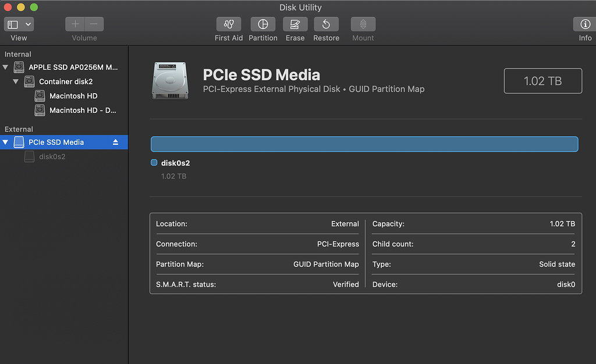Click the Add Volume plus button
The width and height of the screenshot is (596, 364).
point(74,24)
